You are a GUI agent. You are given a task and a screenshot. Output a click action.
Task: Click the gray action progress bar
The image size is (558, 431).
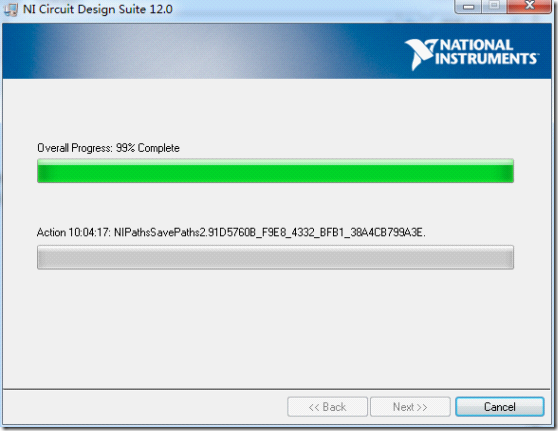(x=275, y=257)
